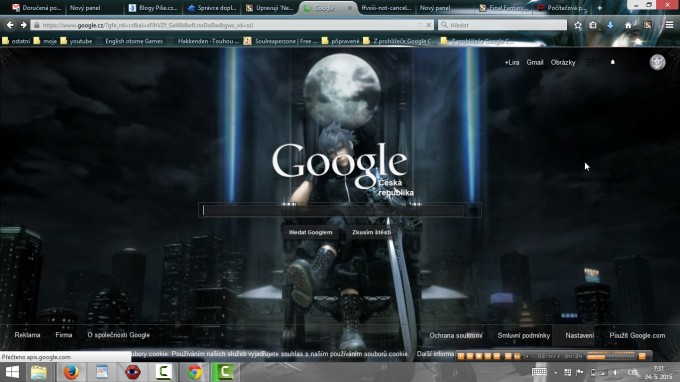View Google notifications bell
Image resolution: width=680 pixels, height=382 pixels.
(613, 62)
